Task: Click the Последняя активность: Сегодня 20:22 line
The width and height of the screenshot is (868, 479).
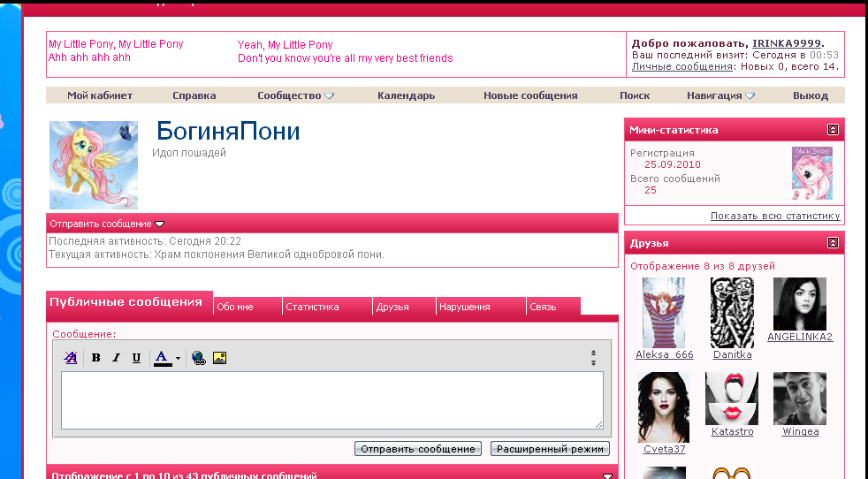Action: [145, 241]
